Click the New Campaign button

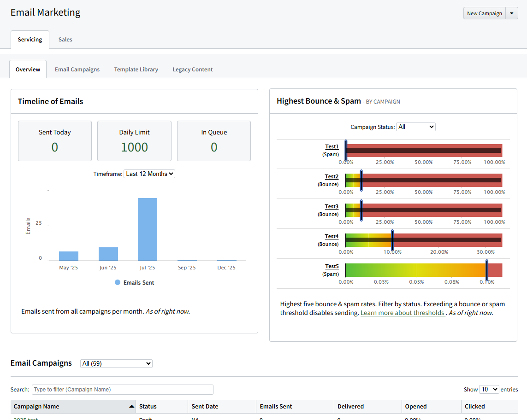(484, 13)
